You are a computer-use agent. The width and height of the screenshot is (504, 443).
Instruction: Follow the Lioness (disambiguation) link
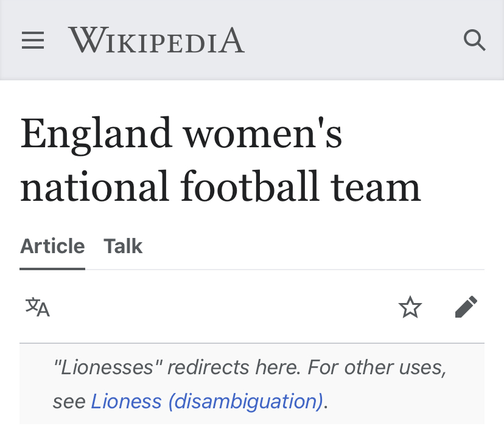coord(207,401)
